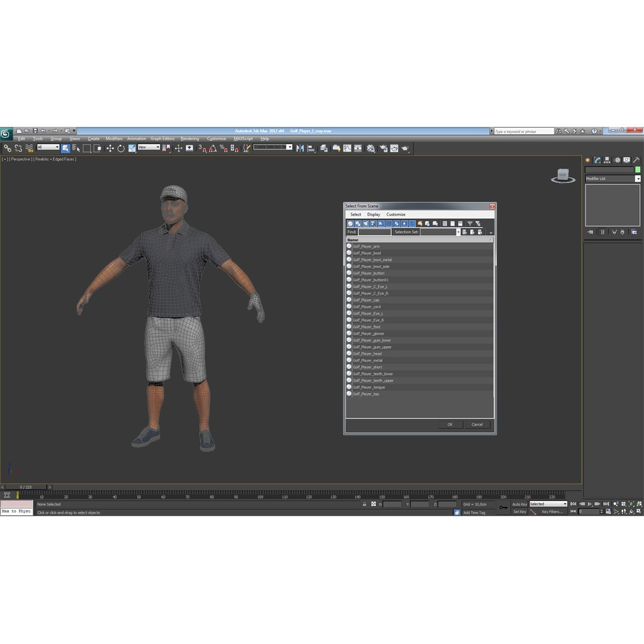The height and width of the screenshot is (644, 644).
Task: Click Cancel in Select From Scene dialog
Action: tap(477, 425)
